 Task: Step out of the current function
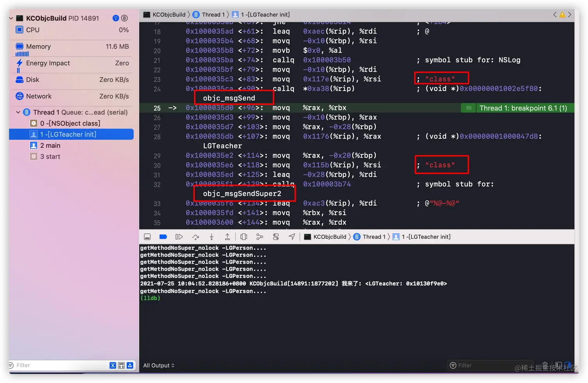pyautogui.click(x=227, y=237)
